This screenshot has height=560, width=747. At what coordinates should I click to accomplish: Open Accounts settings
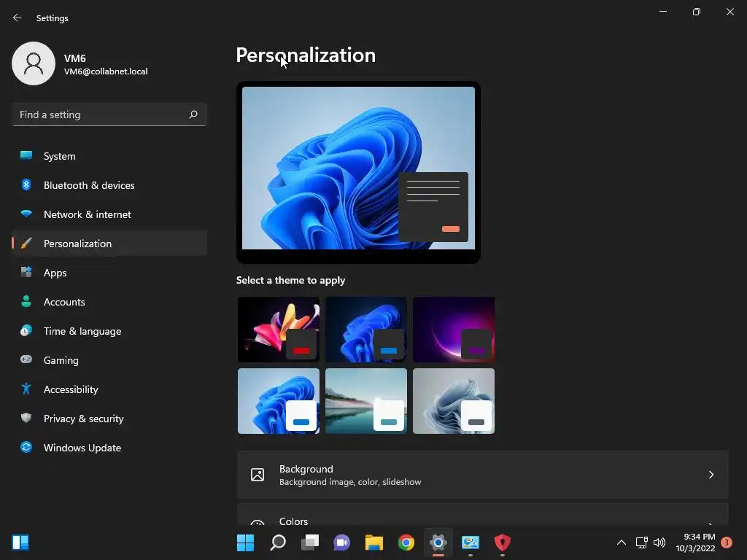109,301
